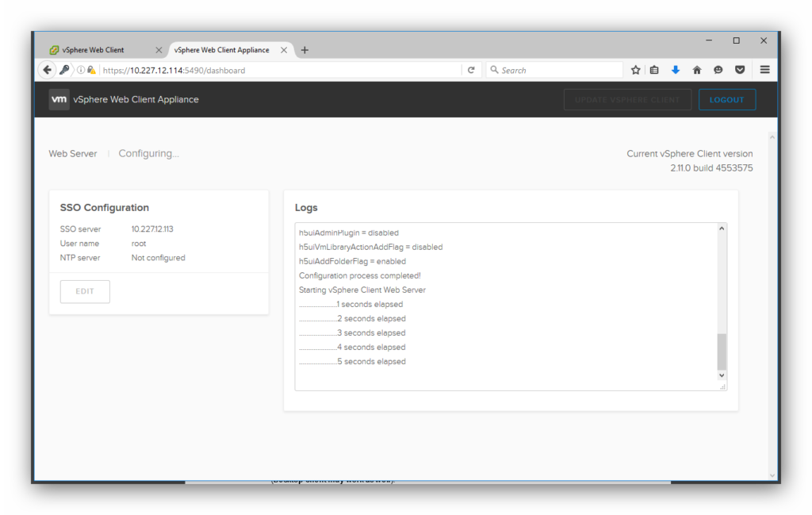812x515 pixels.
Task: Open the bookmarks clipboard icon
Action: coord(653,70)
